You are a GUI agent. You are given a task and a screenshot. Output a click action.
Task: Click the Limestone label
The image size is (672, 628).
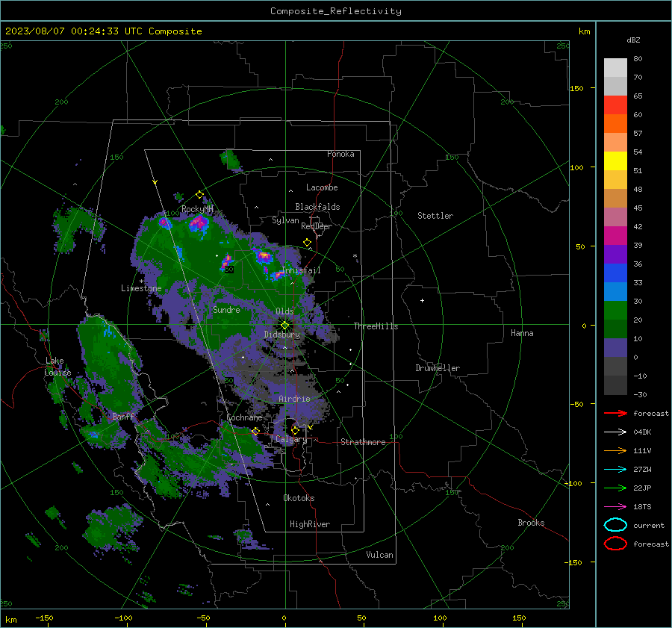click(x=141, y=288)
